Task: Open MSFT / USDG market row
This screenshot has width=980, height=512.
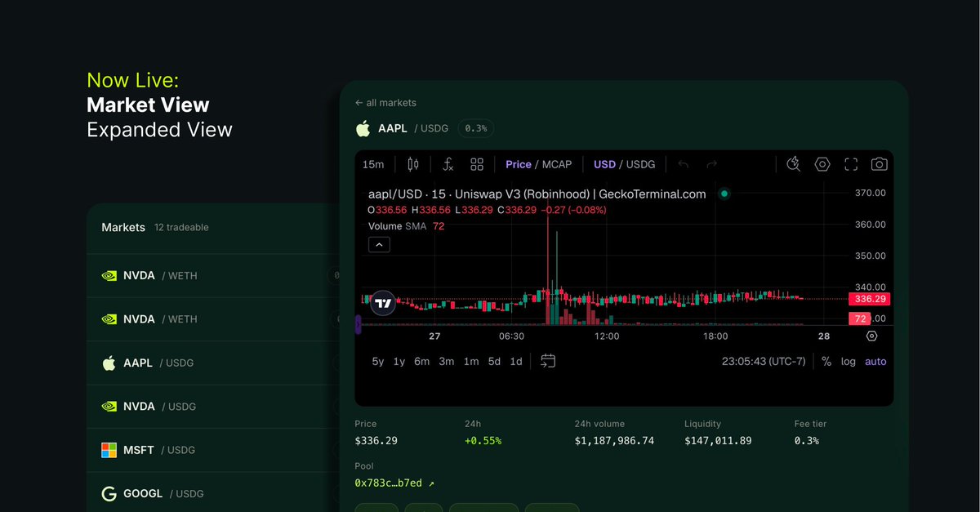Action: (x=212, y=450)
